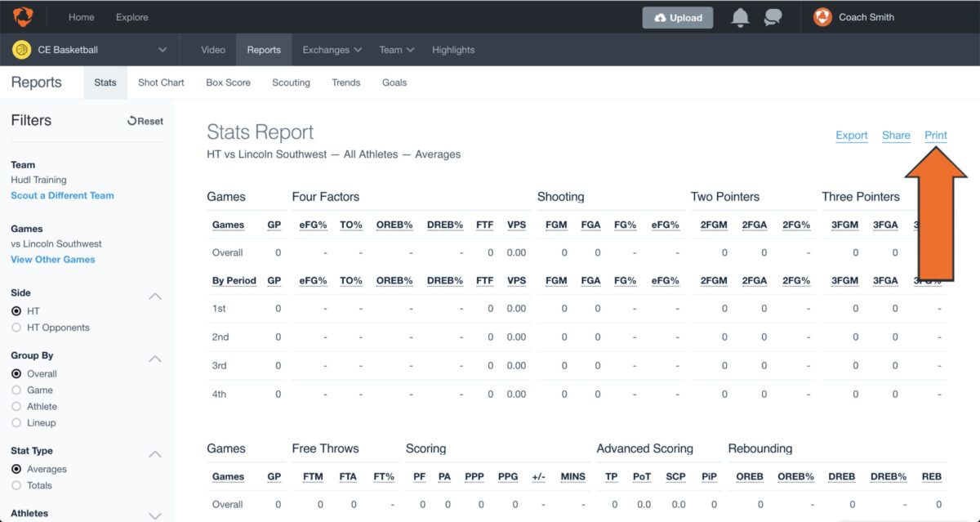This screenshot has width=980, height=522.
Task: Click the Export link
Action: tap(852, 136)
